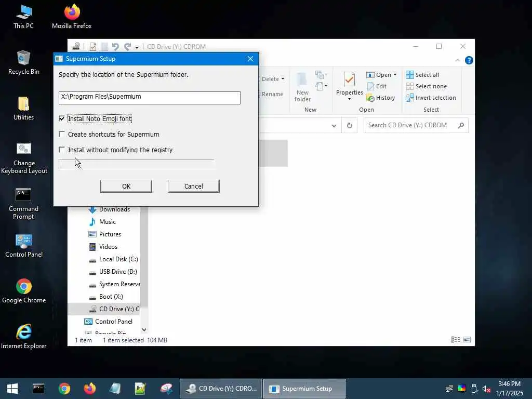The image size is (532, 399).
Task: Select Videos in navigation pane
Action: 103,247
